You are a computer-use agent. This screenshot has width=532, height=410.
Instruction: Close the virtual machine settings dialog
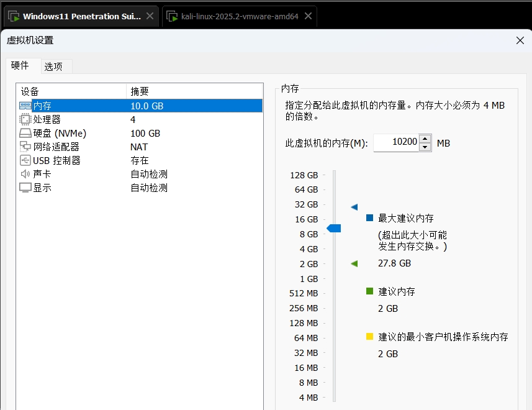(520, 40)
